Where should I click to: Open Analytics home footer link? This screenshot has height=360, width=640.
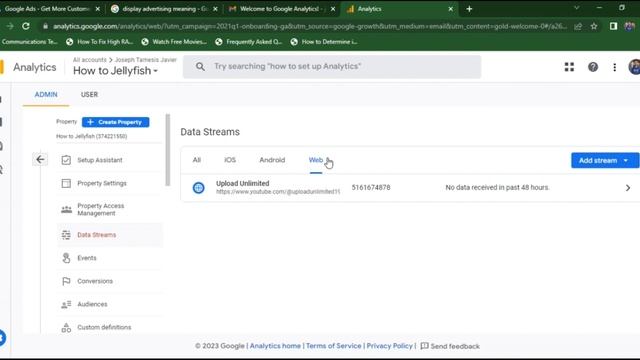pyautogui.click(x=275, y=346)
